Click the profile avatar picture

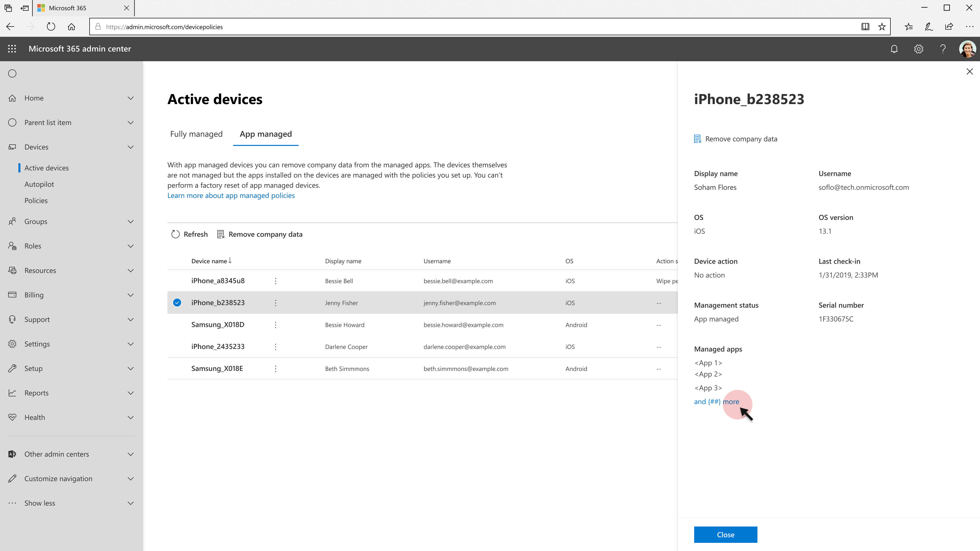tap(967, 49)
